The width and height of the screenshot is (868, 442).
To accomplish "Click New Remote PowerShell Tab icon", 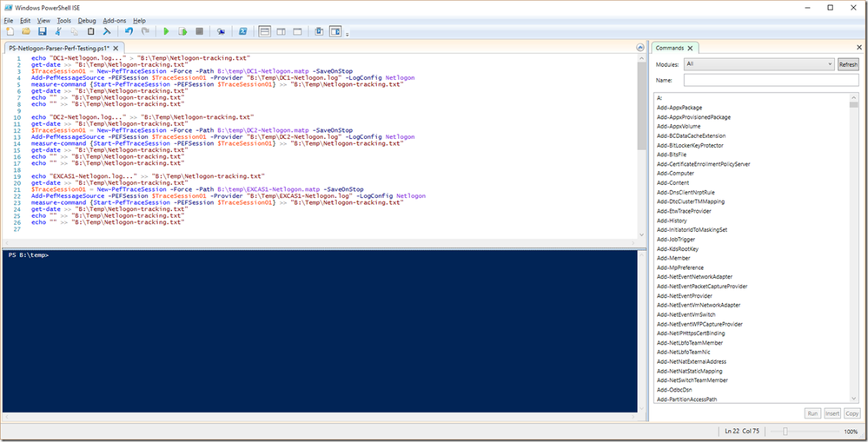I will (221, 31).
